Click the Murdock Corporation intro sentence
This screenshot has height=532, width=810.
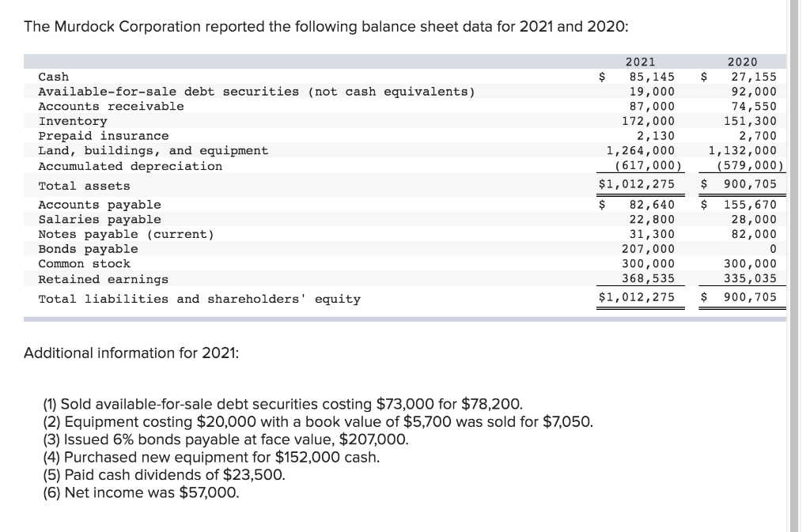click(x=326, y=27)
